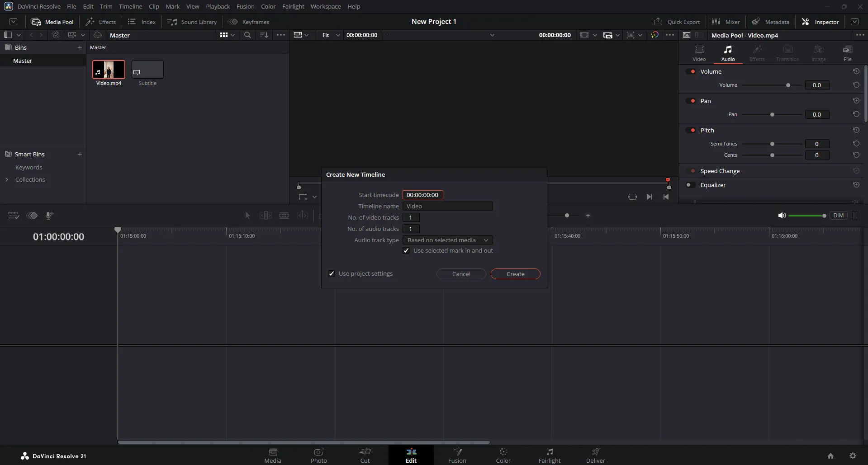Adjust the Pan slider
The image size is (868, 465).
(772, 114)
